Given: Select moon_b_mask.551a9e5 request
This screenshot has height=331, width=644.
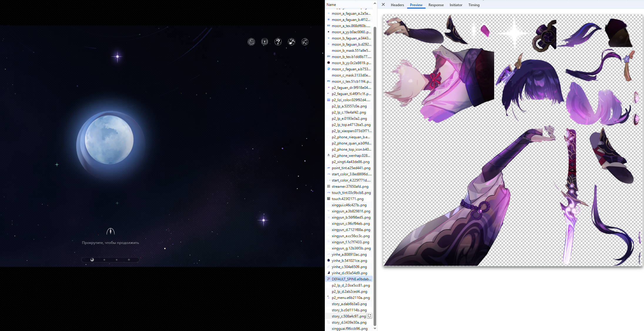Looking at the screenshot, I should (x=349, y=51).
